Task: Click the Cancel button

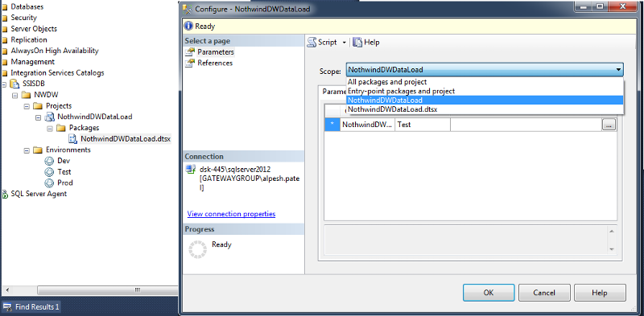Action: coord(544,293)
